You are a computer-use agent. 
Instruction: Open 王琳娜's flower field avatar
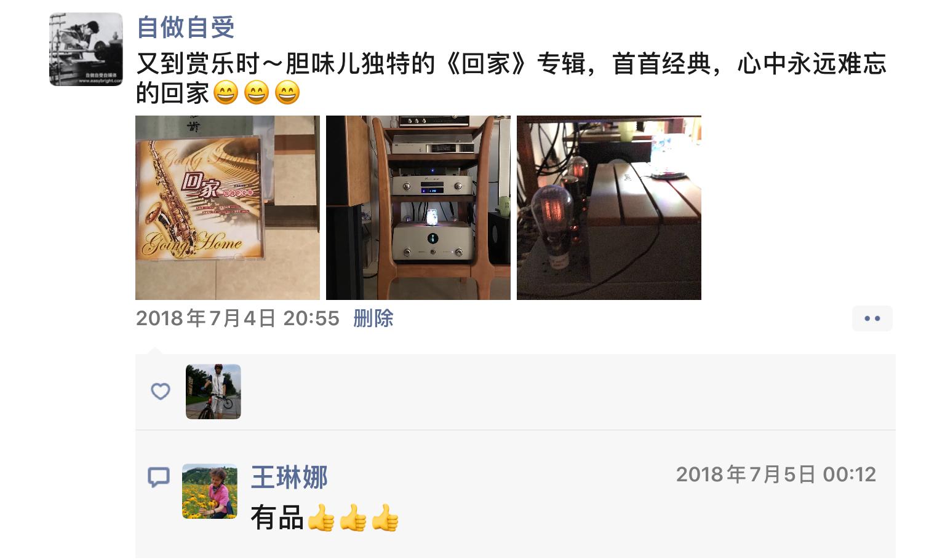(x=210, y=491)
